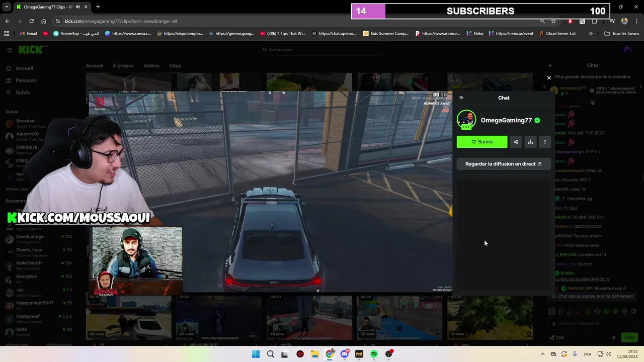Open FRA keyboard language switcher

pyautogui.click(x=588, y=354)
